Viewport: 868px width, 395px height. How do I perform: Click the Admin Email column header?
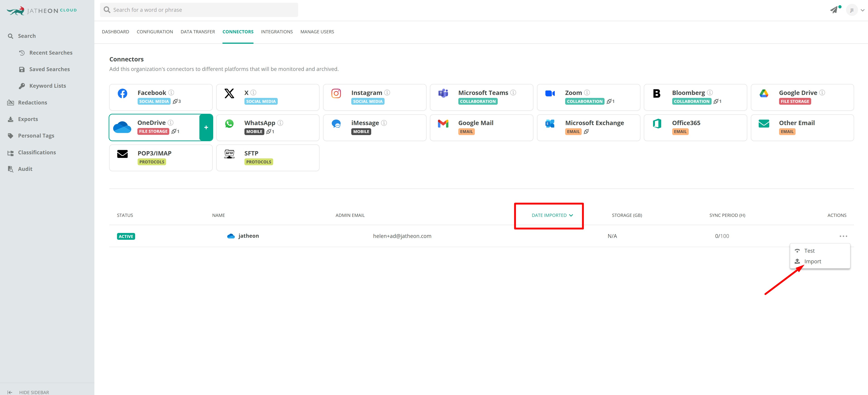coord(350,216)
